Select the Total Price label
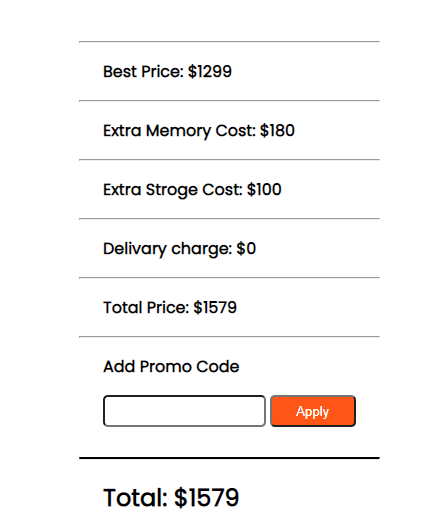The width and height of the screenshot is (435, 530). pyautogui.click(x=146, y=308)
